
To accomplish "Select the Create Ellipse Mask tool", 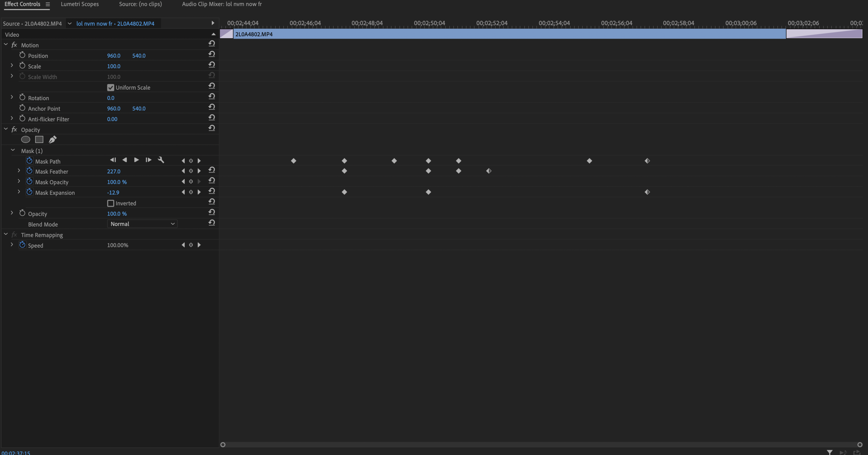I will click(26, 139).
